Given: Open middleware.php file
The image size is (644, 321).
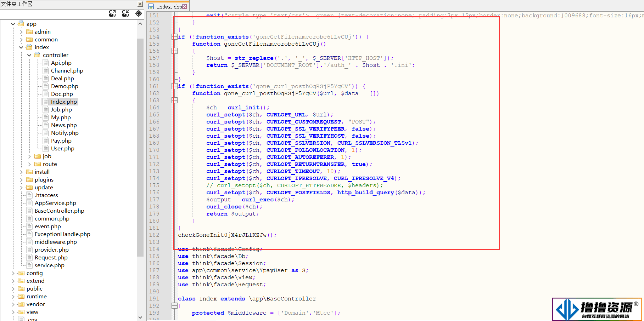Looking at the screenshot, I should click(x=56, y=242).
